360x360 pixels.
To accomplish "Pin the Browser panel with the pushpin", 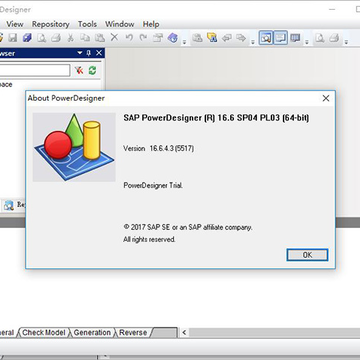I will pyautogui.click(x=89, y=53).
